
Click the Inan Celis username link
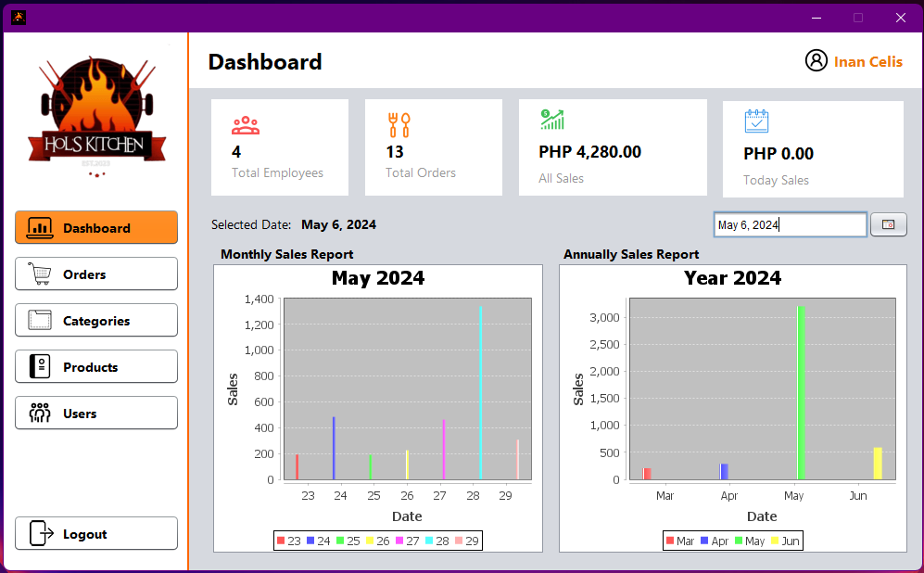pos(868,62)
